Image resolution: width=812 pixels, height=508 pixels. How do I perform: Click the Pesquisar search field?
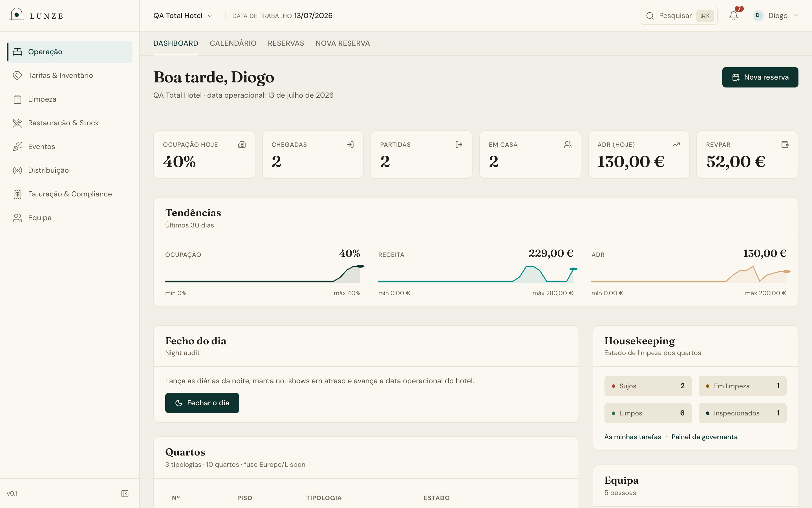tap(679, 16)
